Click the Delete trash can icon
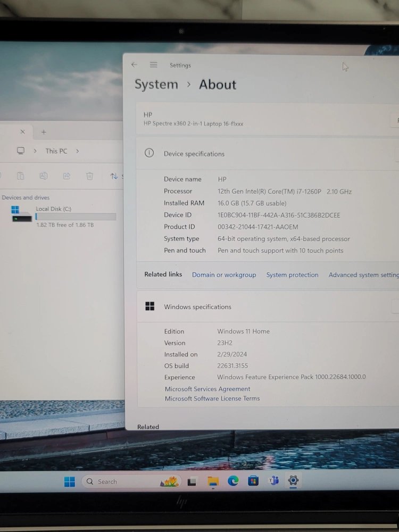 [x=90, y=176]
